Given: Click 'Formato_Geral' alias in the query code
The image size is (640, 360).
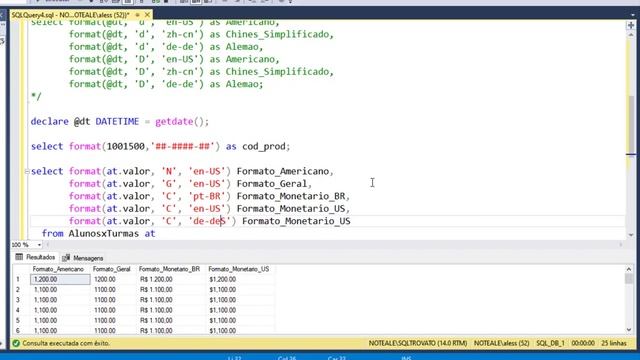Looking at the screenshot, I should pyautogui.click(x=272, y=184).
